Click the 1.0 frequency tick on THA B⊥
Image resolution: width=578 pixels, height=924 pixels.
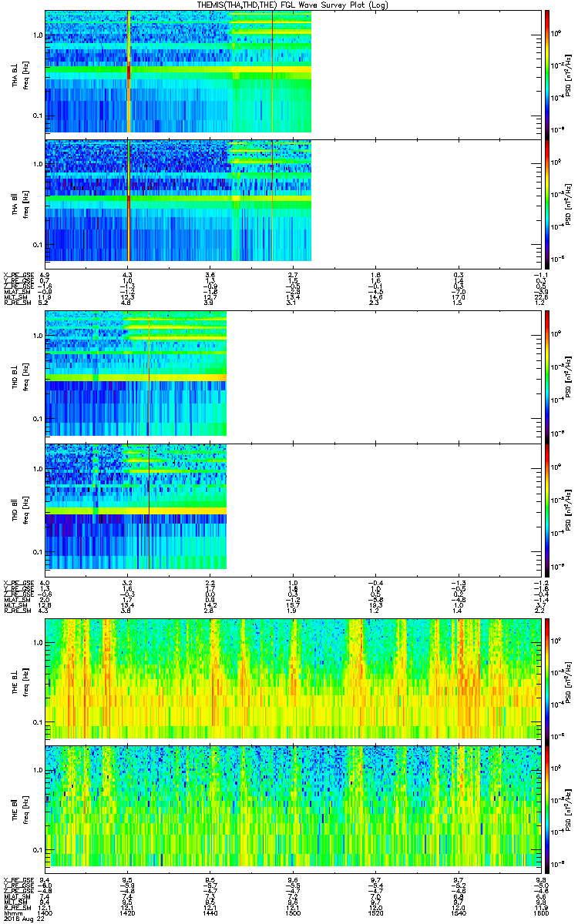tap(38, 35)
